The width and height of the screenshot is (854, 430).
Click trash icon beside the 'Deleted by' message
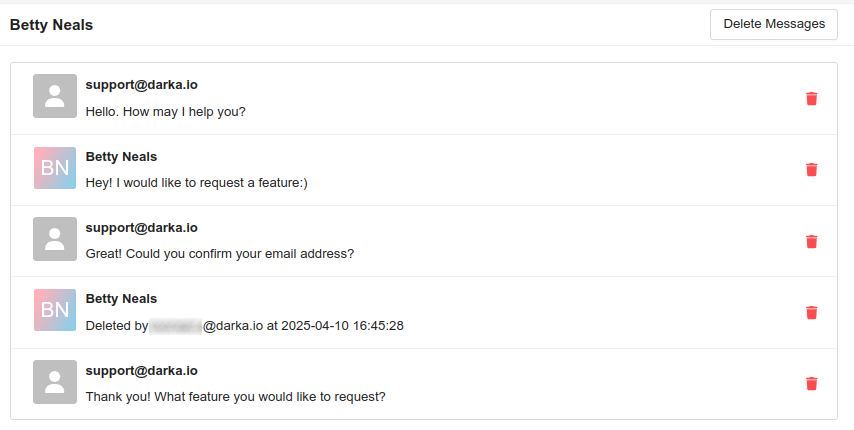[x=811, y=312]
